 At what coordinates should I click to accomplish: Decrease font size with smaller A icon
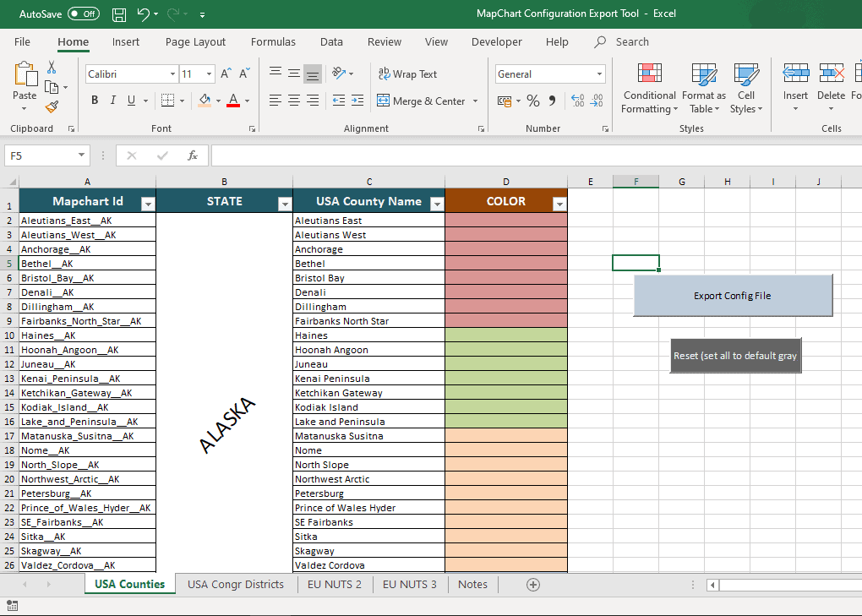(x=244, y=74)
